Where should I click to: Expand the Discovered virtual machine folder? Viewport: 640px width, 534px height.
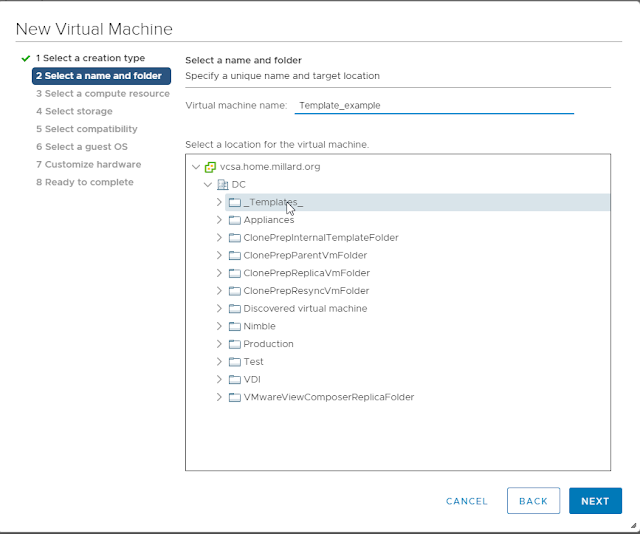pyautogui.click(x=220, y=308)
